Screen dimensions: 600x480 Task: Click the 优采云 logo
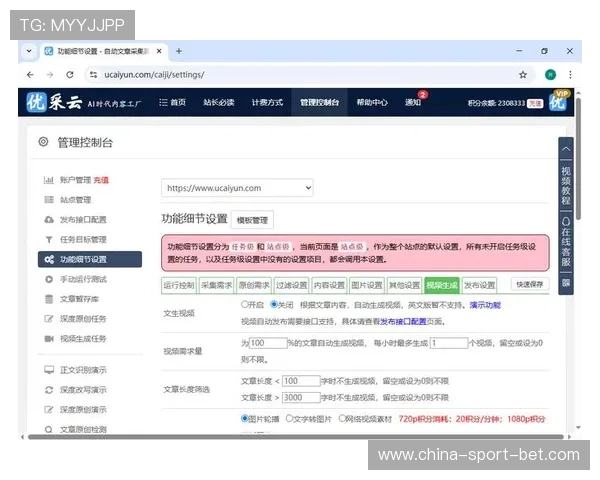tap(54, 102)
